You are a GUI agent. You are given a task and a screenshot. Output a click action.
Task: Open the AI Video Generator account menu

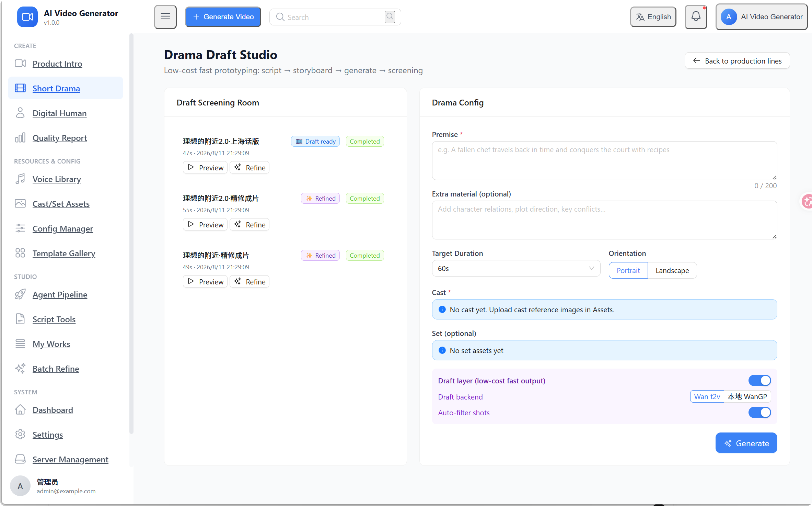(761, 16)
